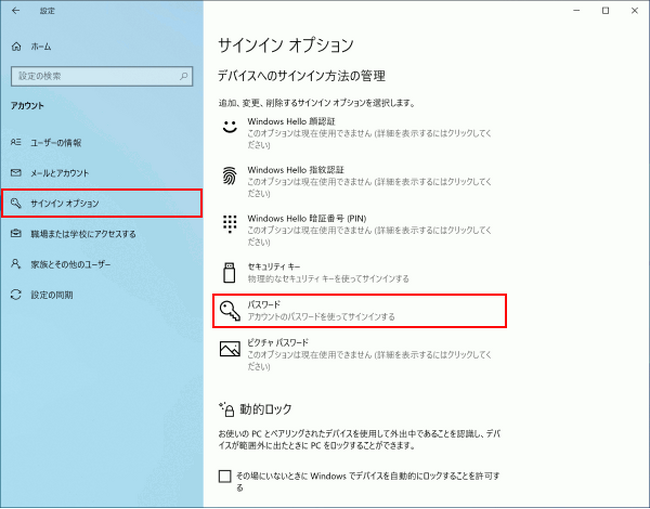Click the Windows Hello fingerprint icon

pos(229,175)
